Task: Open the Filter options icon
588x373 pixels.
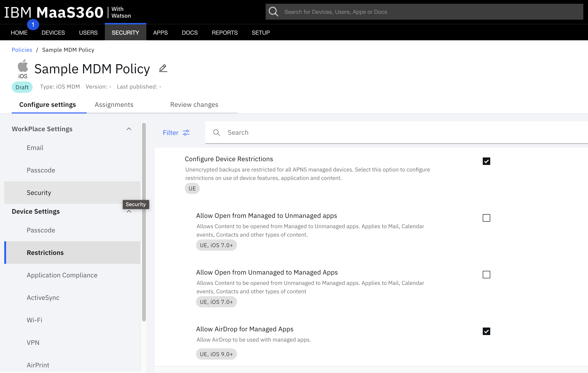Action: point(186,132)
